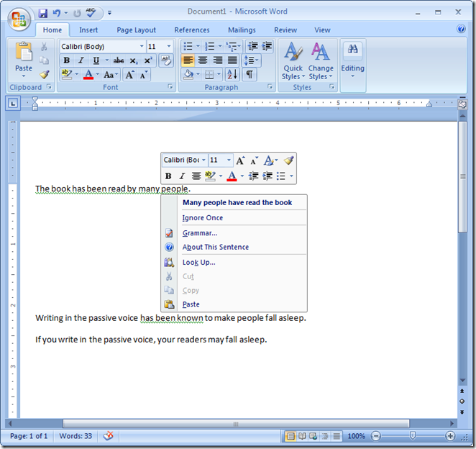Viewport: 476px width, 449px height.
Task: Toggle Align Text Left in the Paragraph group
Action: click(x=188, y=60)
